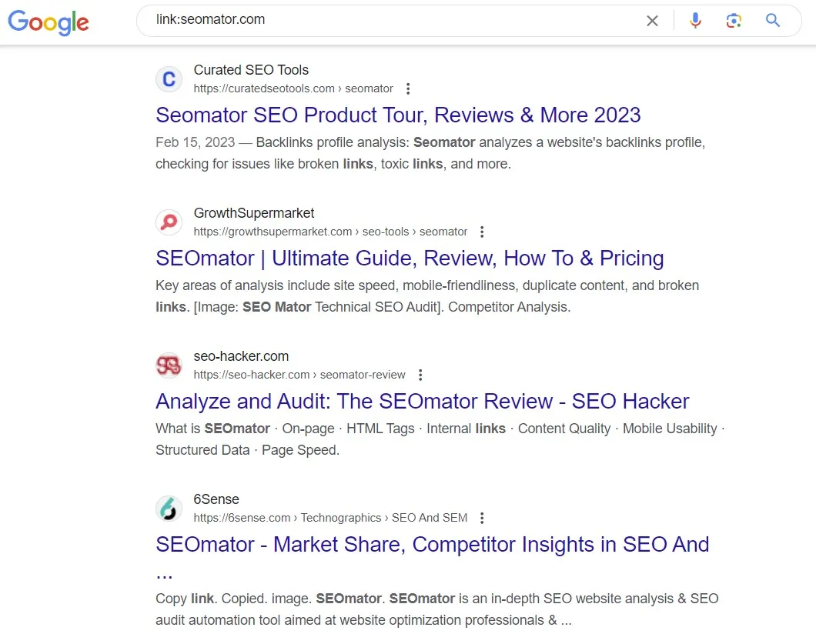Click the growthsupermarket.com URL breadcrumb
The height and width of the screenshot is (644, 816).
click(330, 232)
